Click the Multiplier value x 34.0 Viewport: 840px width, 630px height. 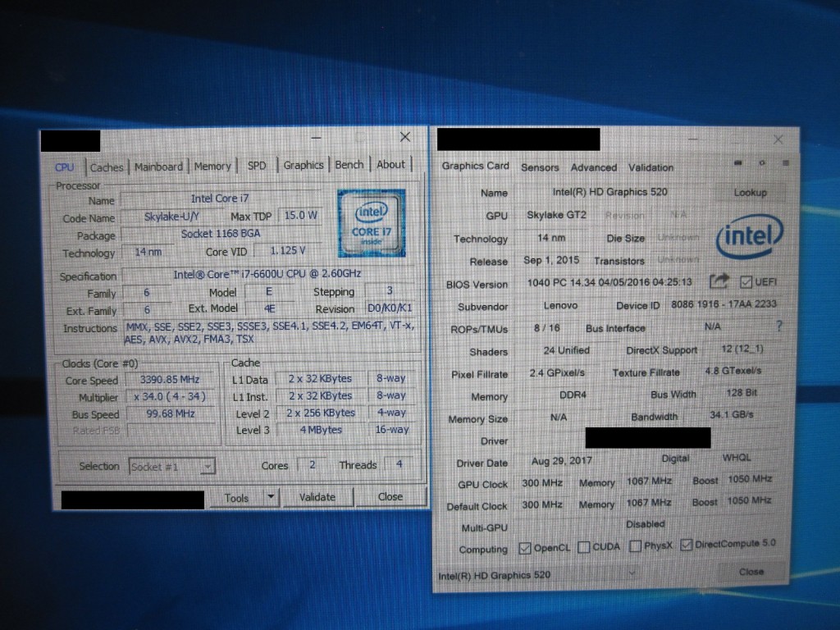(x=170, y=396)
